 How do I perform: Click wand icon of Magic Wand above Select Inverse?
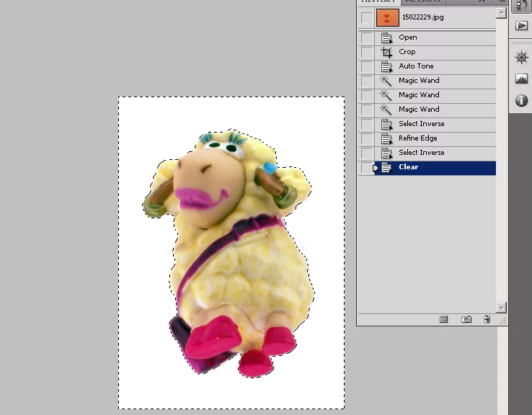385,110
